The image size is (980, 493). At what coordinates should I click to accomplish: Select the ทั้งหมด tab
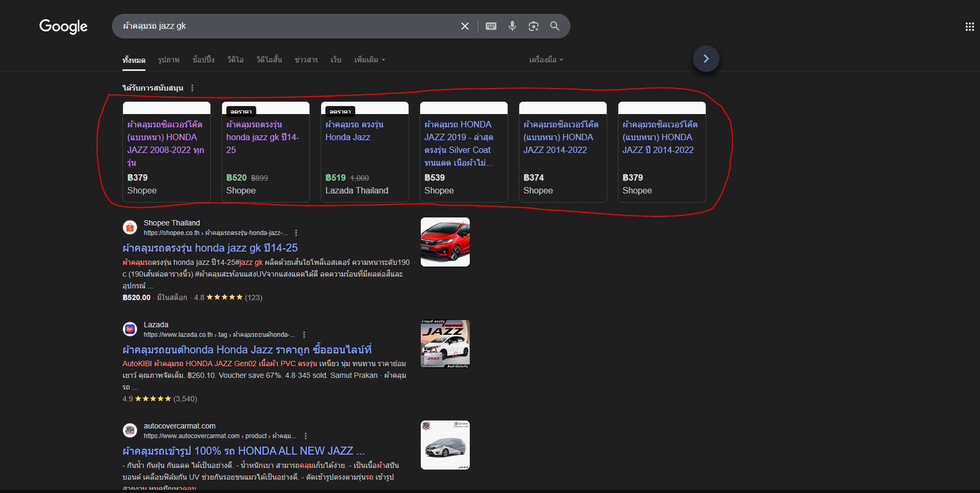click(x=134, y=60)
